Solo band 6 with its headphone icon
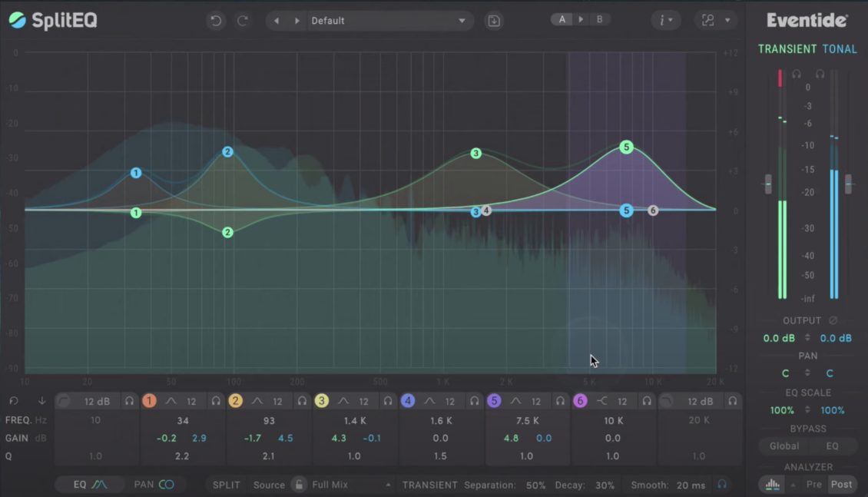This screenshot has height=497, width=868. point(647,401)
